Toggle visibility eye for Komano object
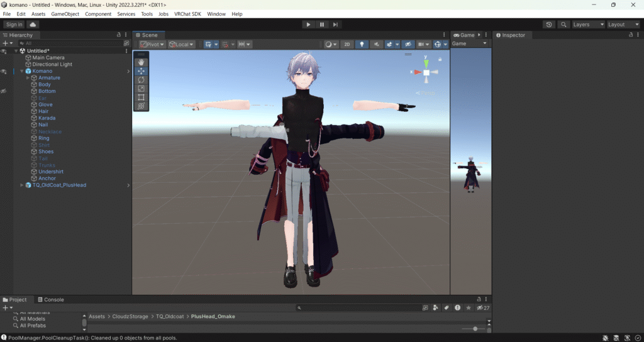Viewport: 644px width, 342px height. point(4,71)
